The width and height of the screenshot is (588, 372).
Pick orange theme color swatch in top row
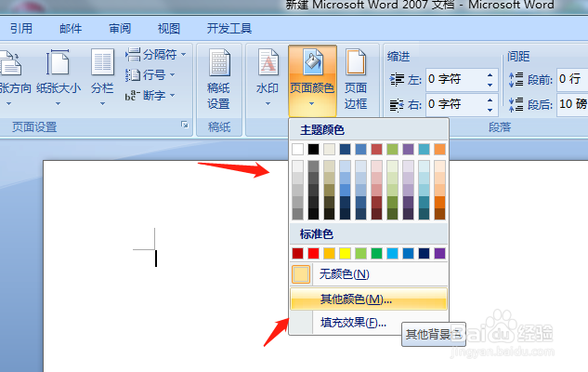pyautogui.click(x=440, y=149)
